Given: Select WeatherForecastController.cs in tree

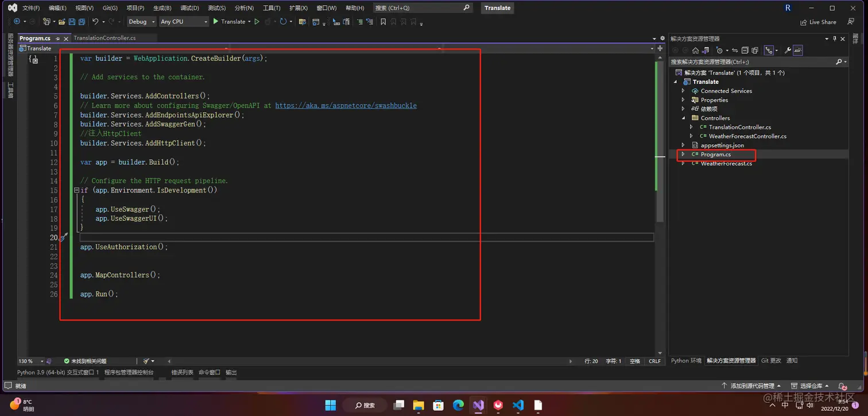Looking at the screenshot, I should tap(747, 136).
